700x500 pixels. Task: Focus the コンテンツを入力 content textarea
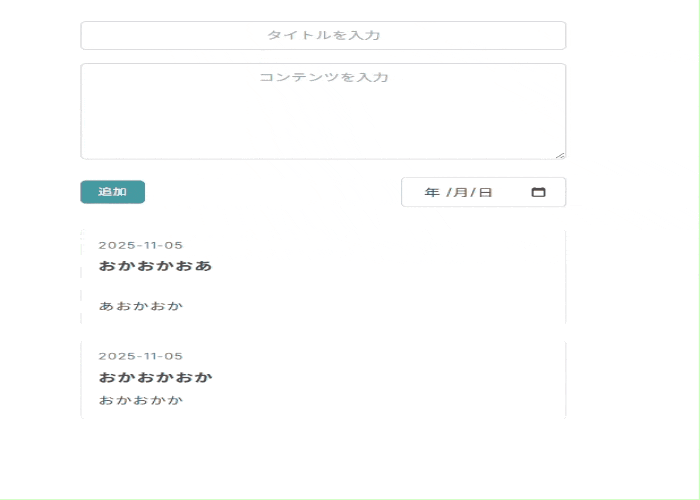pyautogui.click(x=323, y=111)
